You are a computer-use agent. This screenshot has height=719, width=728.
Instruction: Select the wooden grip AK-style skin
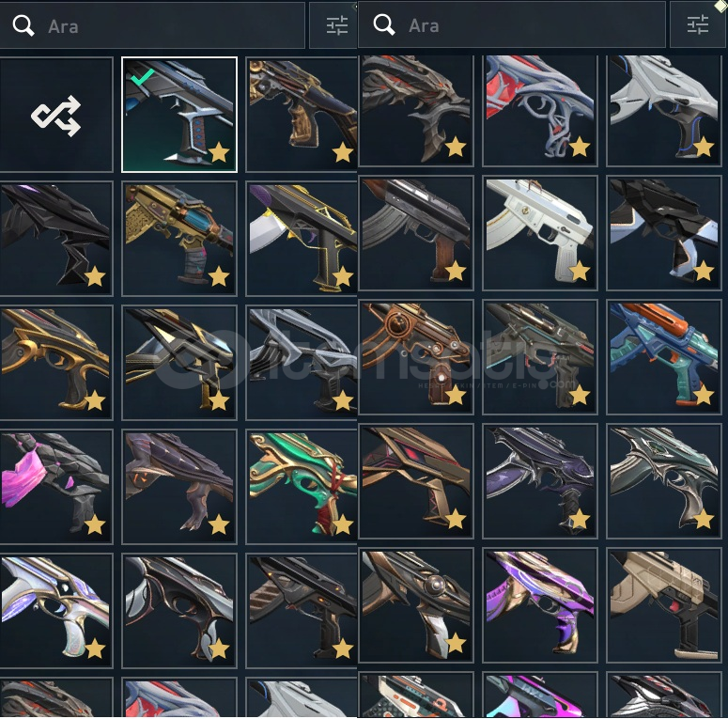pyautogui.click(x=416, y=233)
